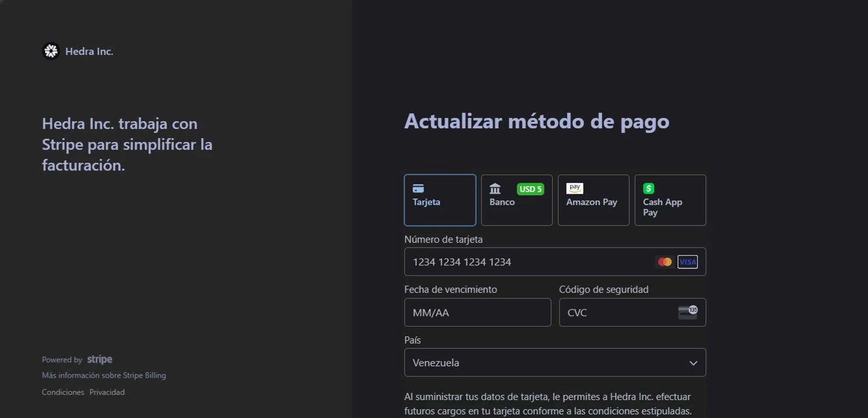
Task: Open the País dropdown showing Venezuela
Action: pos(555,362)
